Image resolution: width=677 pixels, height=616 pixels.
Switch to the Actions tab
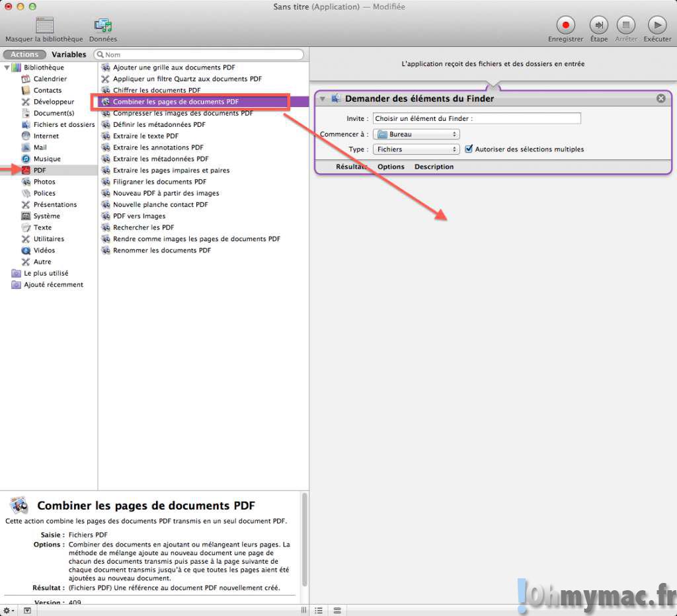point(24,54)
